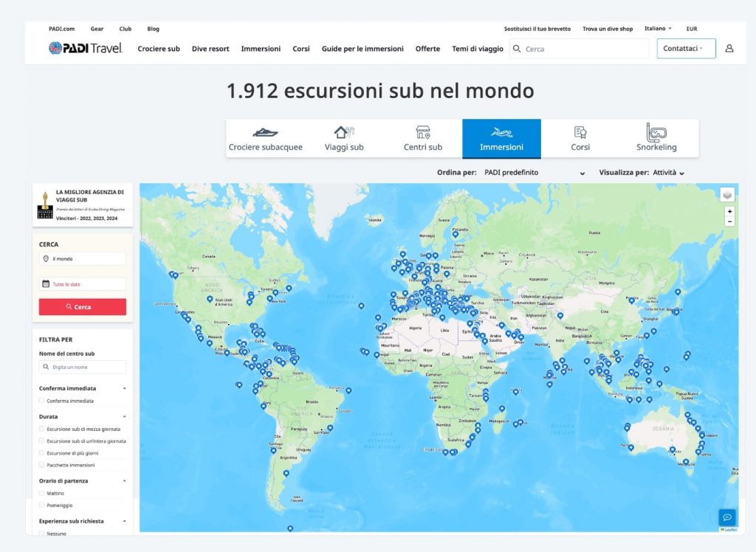Check Escursione sub di mezza giornata
This screenshot has width=756, height=552.
coord(41,429)
